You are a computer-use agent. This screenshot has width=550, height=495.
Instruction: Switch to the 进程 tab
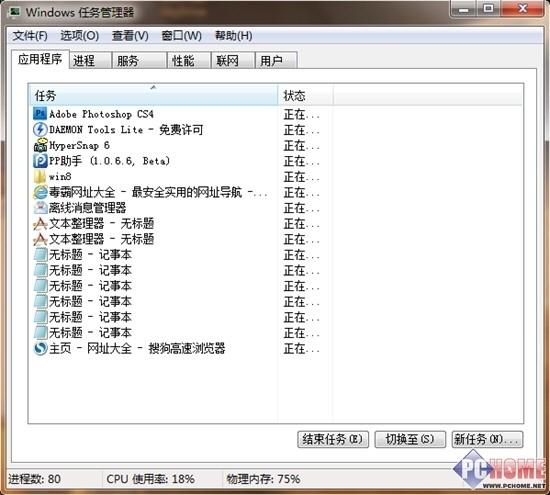90,60
